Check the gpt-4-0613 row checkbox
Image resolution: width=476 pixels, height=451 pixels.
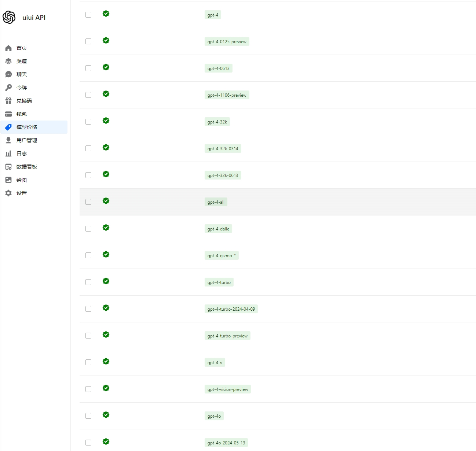pyautogui.click(x=88, y=68)
